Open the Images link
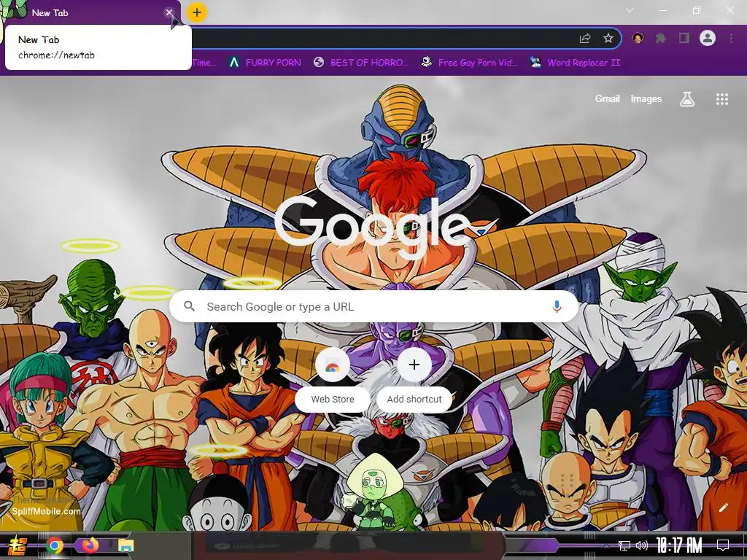Viewport: 747px width, 560px height. [646, 98]
